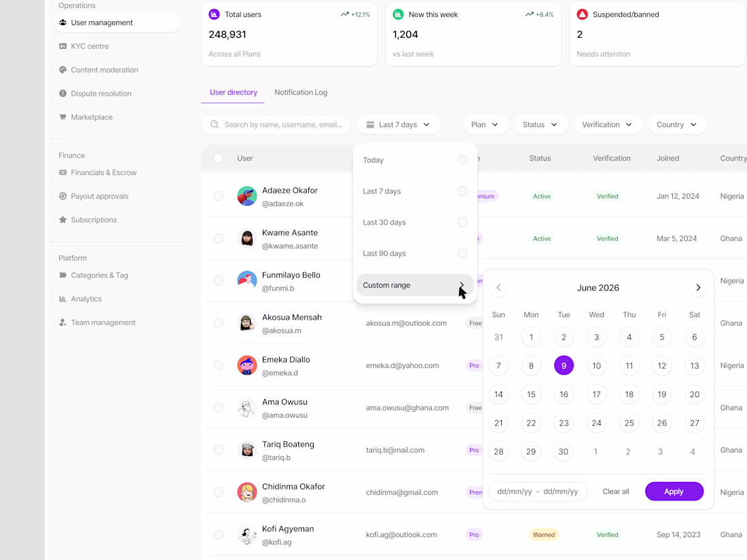Select June 15 in the calendar
This screenshot has width=747, height=560.
531,394
